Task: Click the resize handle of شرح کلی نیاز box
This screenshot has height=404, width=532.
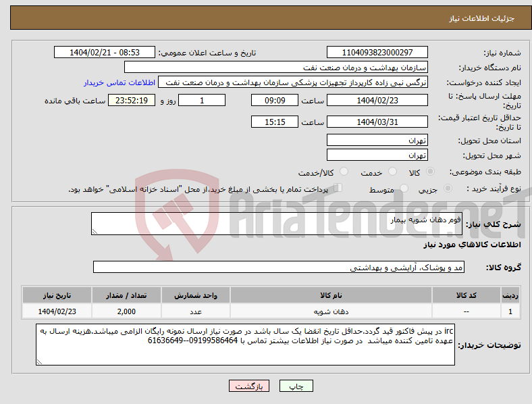Action: coord(95,232)
